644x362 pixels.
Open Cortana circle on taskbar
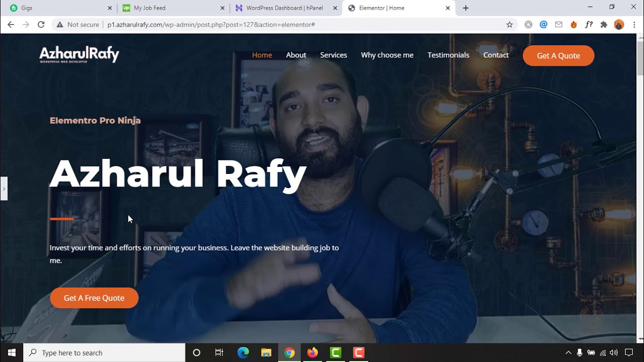[197, 352]
